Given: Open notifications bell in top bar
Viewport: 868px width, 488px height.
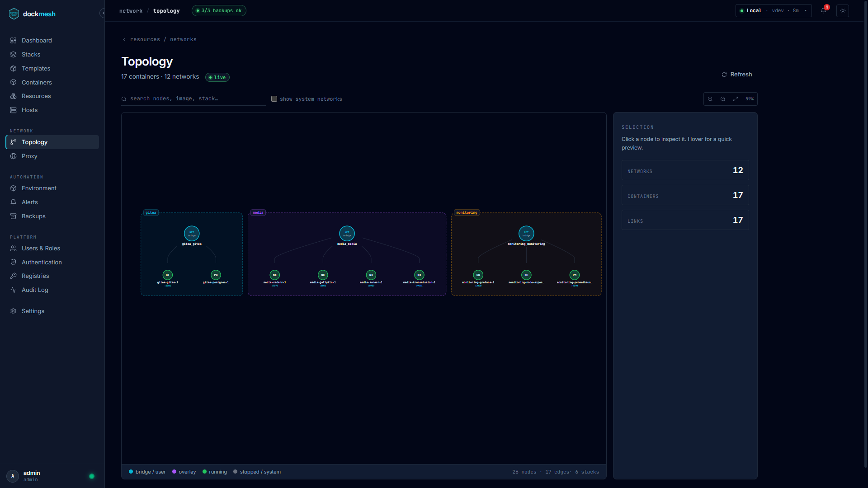Looking at the screenshot, I should pos(824,10).
